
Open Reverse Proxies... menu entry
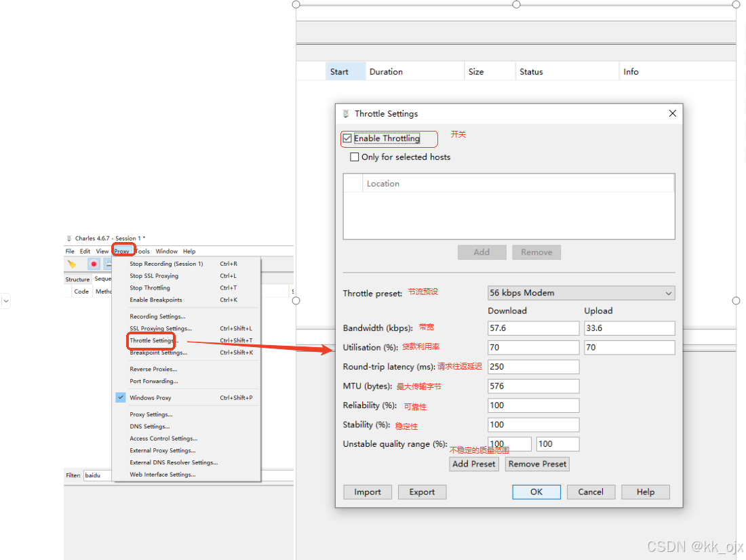[186, 369]
